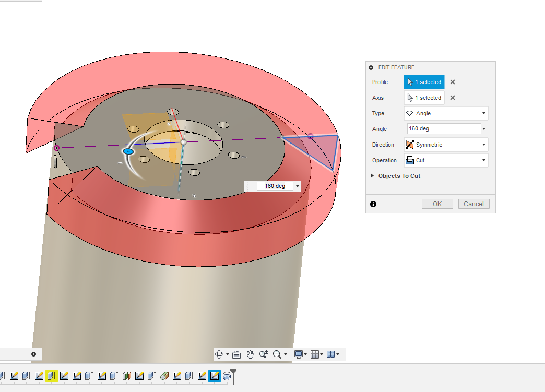Click the Zoom tool icon

click(x=263, y=354)
